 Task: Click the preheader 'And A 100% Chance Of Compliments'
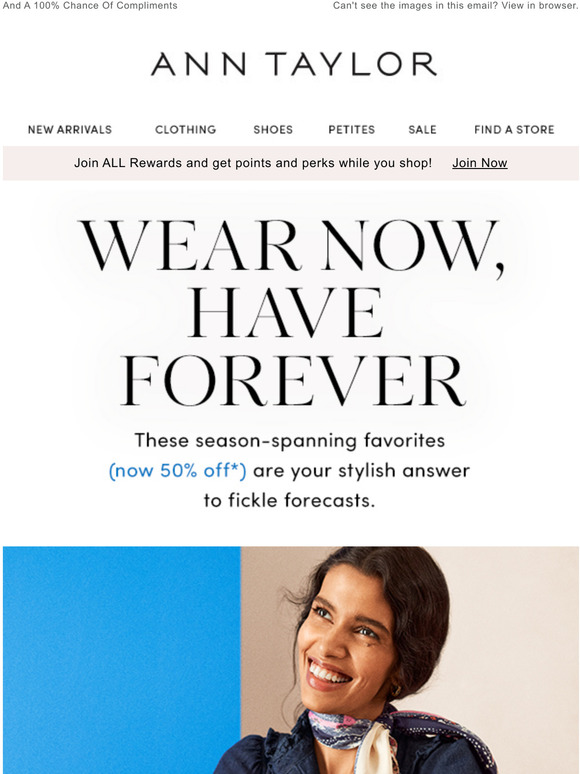[90, 5]
